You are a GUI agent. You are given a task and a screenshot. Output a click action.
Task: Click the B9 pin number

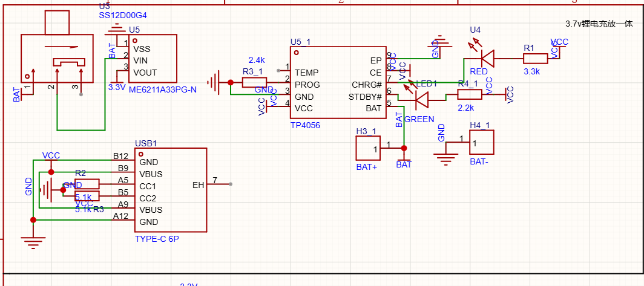click(123, 168)
